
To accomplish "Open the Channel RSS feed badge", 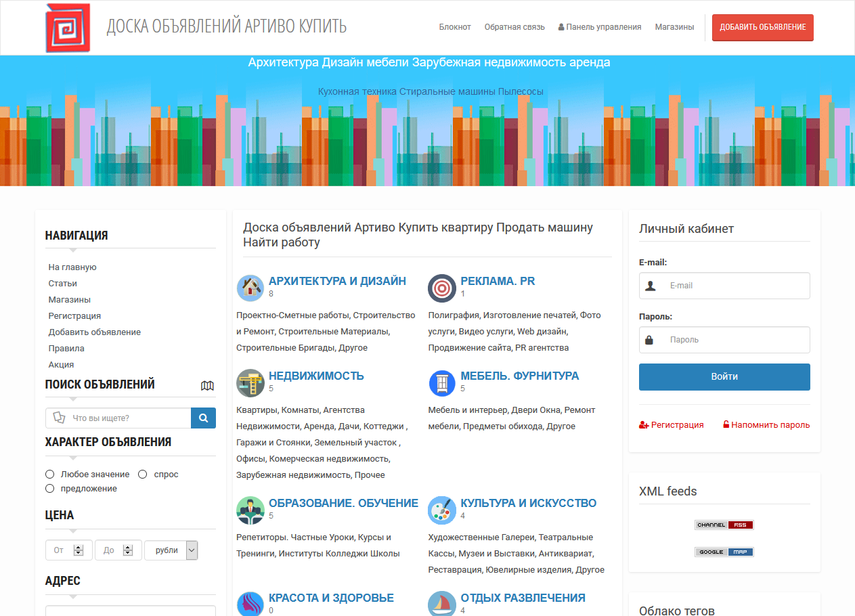I will (724, 525).
